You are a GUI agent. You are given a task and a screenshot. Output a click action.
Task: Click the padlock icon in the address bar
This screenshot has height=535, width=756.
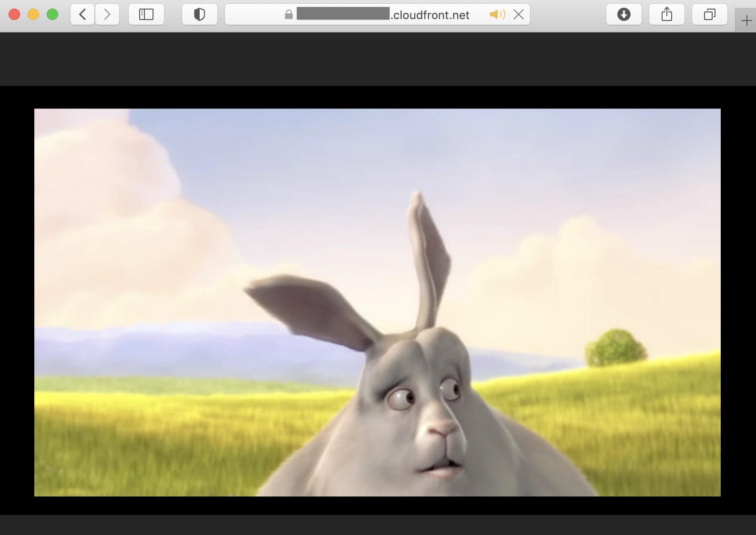288,15
